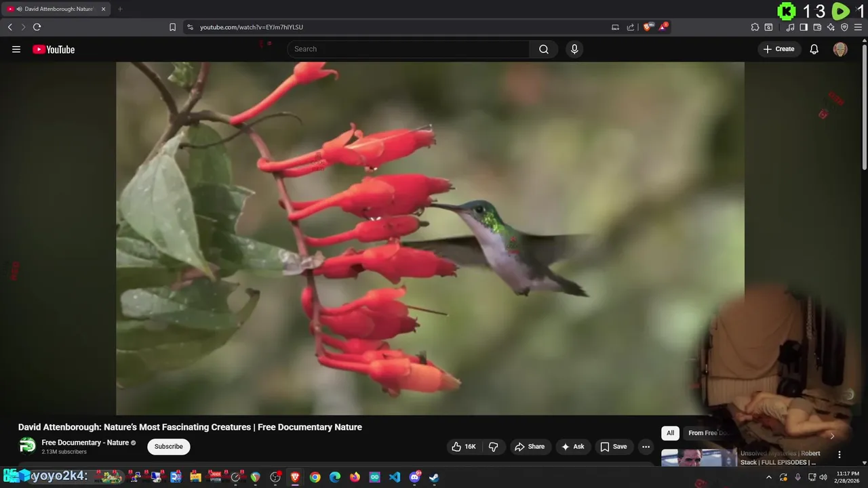This screenshot has width=868, height=488.
Task: Click the tray microphone icon
Action: click(797, 477)
